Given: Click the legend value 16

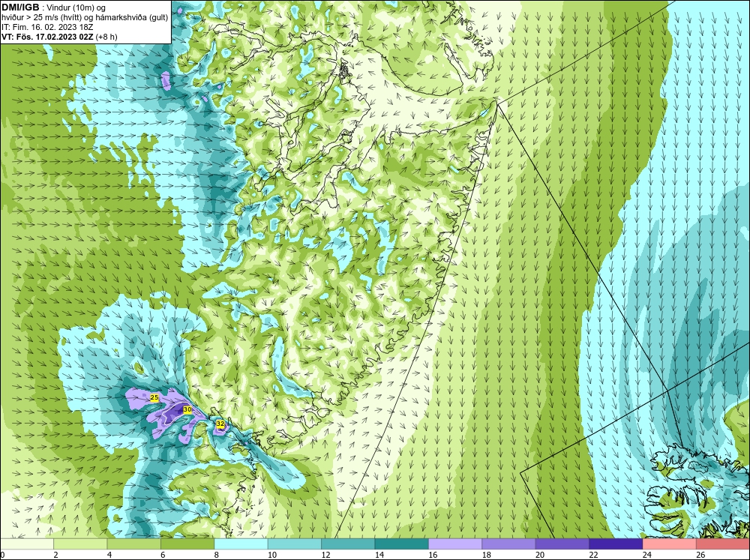Looking at the screenshot, I should click(x=433, y=555).
